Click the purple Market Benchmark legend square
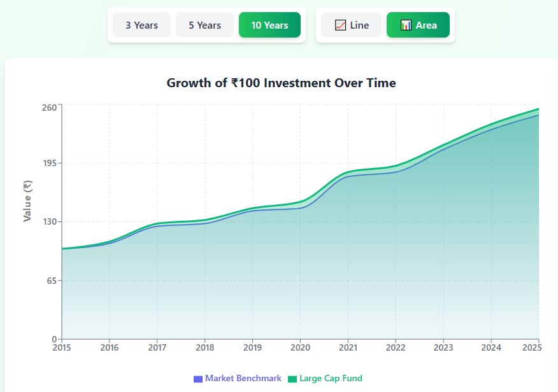This screenshot has width=558, height=392. click(x=197, y=379)
